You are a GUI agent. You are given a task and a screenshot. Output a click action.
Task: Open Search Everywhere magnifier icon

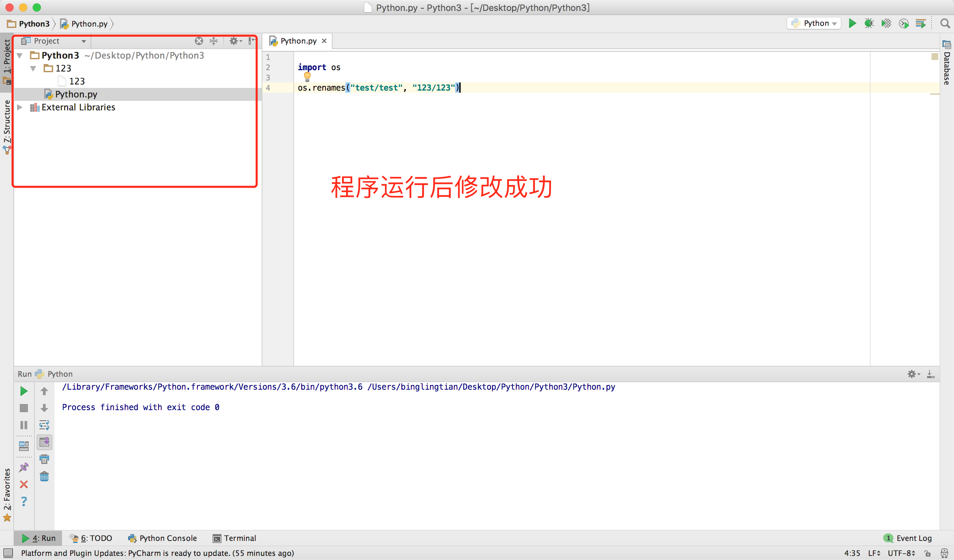pos(945,24)
